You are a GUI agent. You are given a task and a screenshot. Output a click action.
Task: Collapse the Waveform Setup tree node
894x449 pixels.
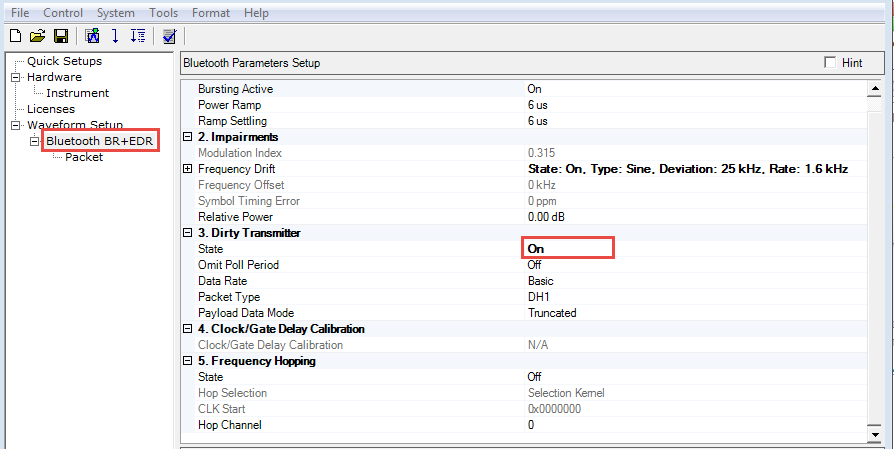click(15, 125)
